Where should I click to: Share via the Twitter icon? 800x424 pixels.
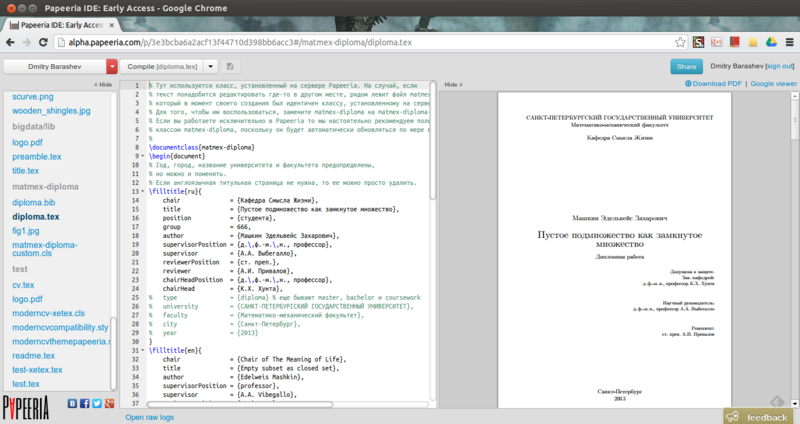[97, 403]
